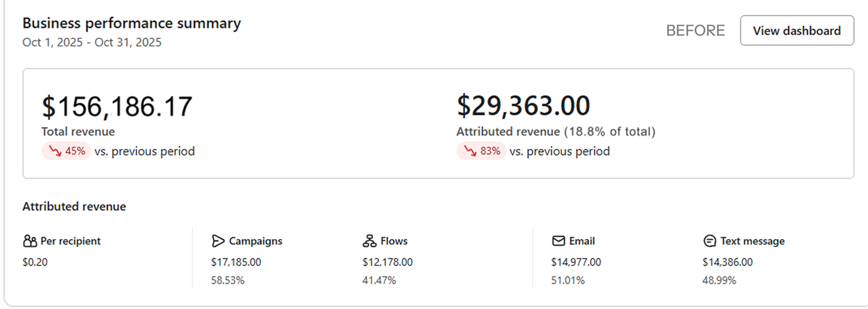Click the Oct 1 - Oct 31 date range
The width and height of the screenshot is (868, 309).
pos(92,42)
